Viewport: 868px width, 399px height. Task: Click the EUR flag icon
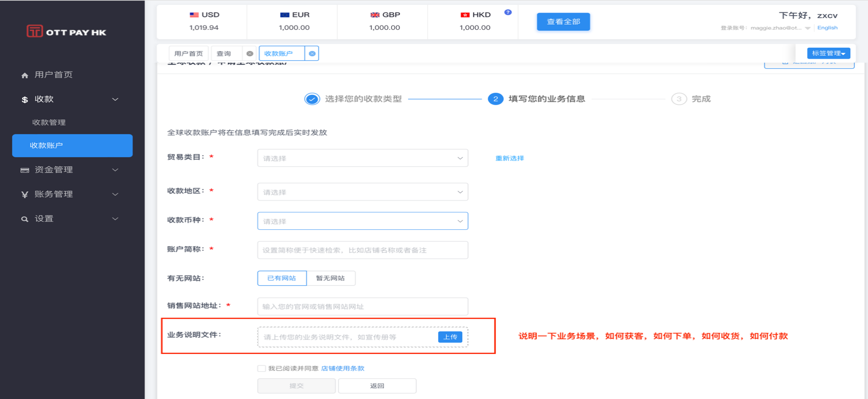click(284, 15)
